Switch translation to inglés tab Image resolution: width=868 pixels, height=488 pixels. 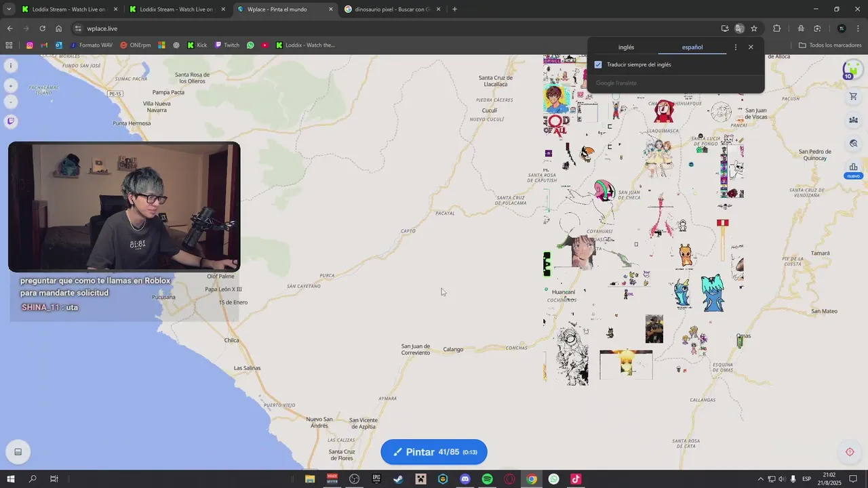626,47
